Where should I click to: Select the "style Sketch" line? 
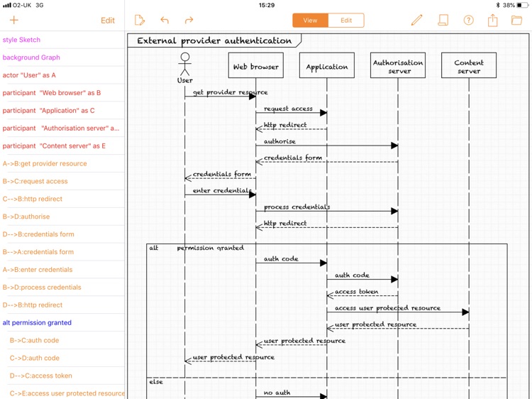(x=62, y=40)
